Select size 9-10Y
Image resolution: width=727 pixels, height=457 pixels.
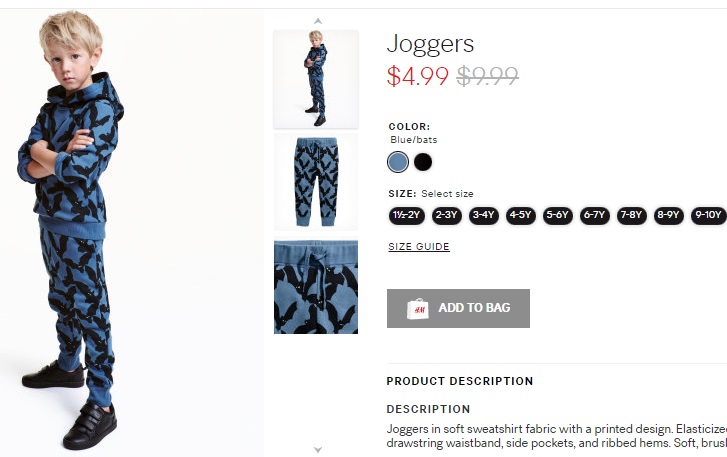(708, 216)
